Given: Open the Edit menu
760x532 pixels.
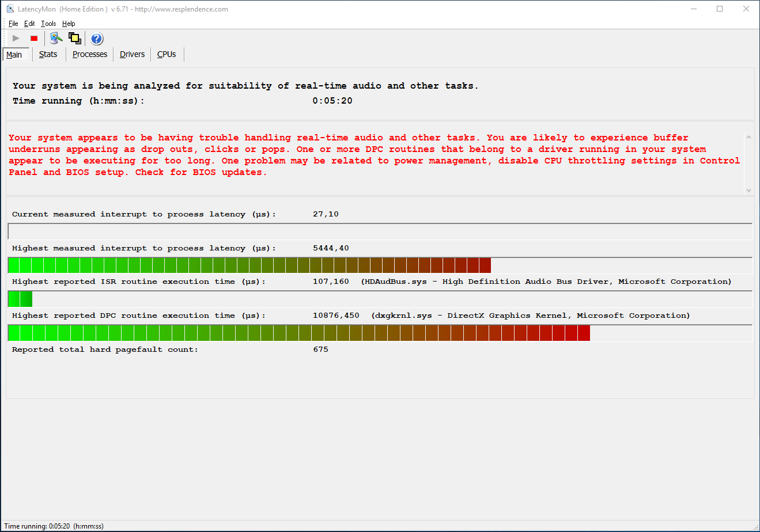Looking at the screenshot, I should (x=29, y=24).
